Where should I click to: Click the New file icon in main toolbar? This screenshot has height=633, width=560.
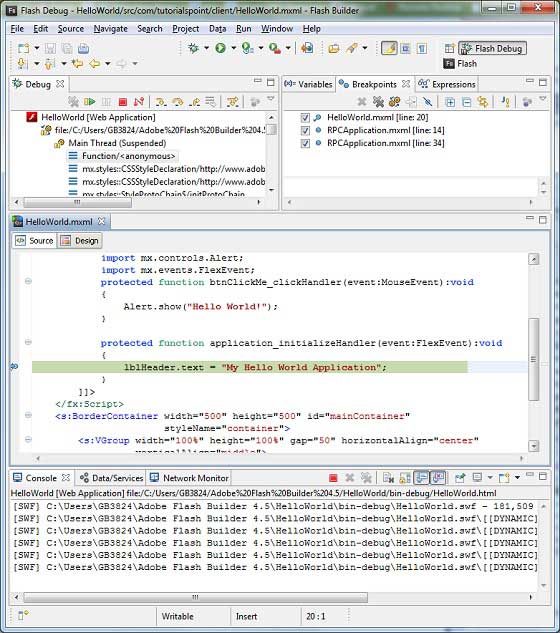23,48
